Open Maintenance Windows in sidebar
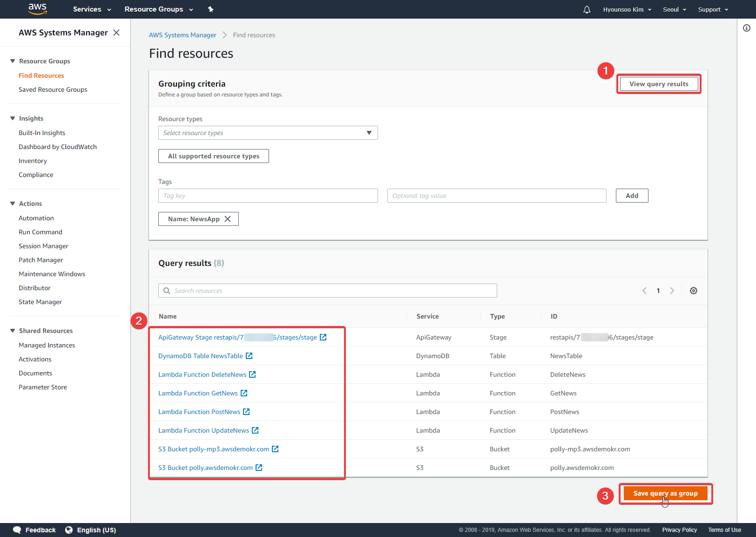The height and width of the screenshot is (537, 756). [52, 274]
